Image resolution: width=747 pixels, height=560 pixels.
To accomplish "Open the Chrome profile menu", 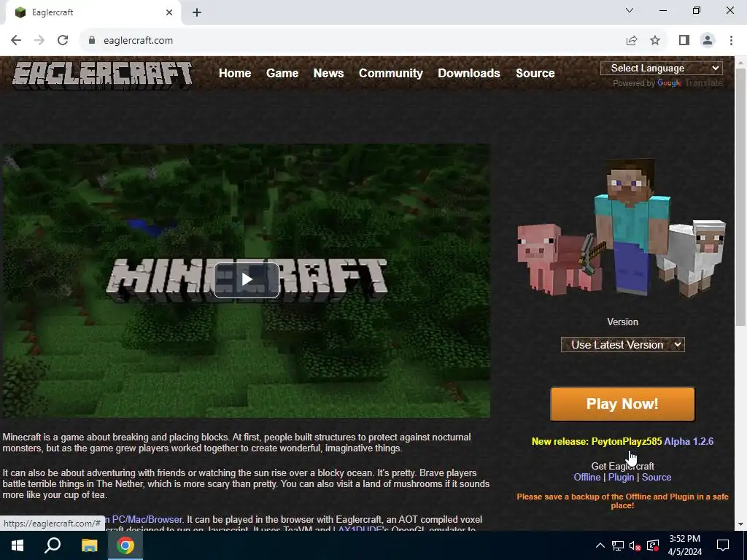I will tap(708, 41).
